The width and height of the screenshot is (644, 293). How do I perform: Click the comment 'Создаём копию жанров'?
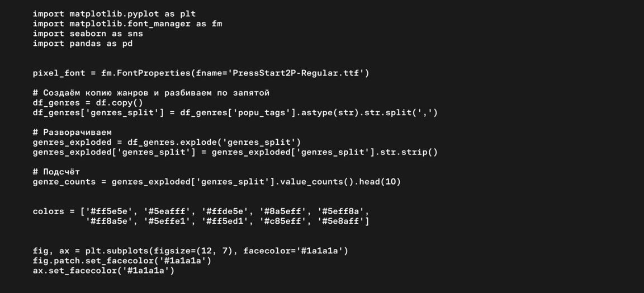[x=95, y=93]
